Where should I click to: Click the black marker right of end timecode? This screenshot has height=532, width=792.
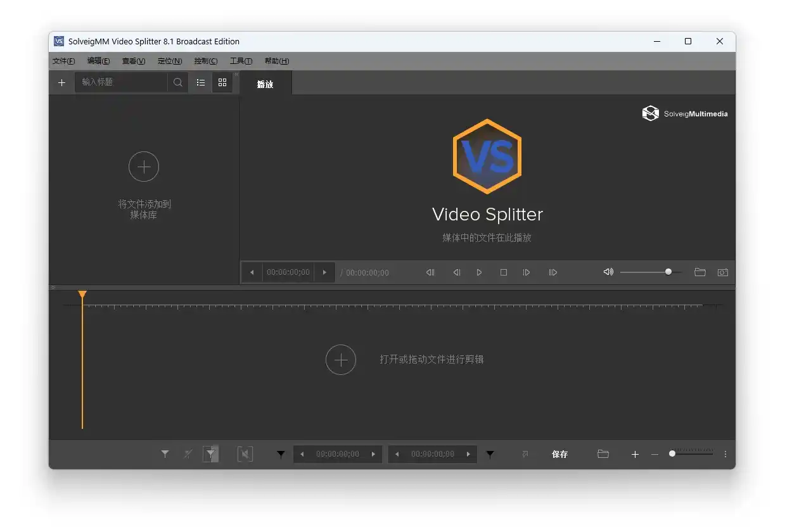[490, 454]
